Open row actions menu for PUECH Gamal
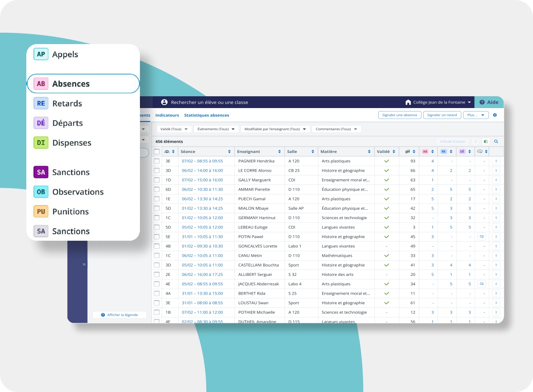Viewport: 533px width, 392px height. [x=496, y=199]
